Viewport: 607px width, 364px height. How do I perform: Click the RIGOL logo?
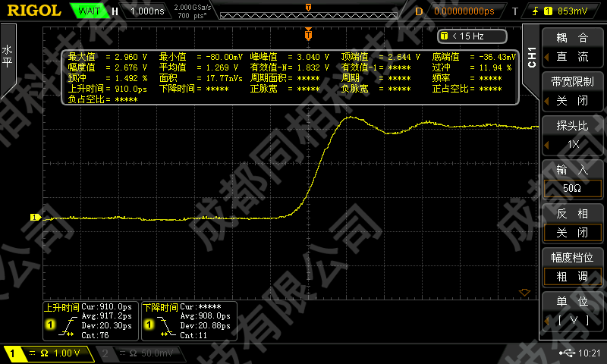(36, 11)
